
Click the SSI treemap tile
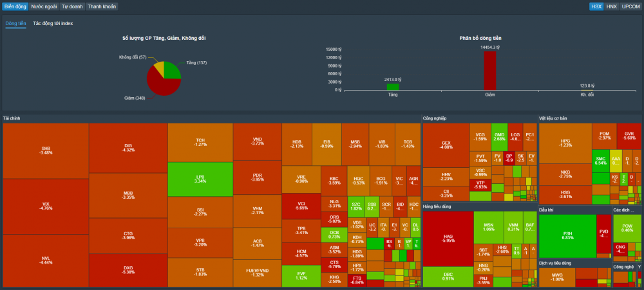200,212
